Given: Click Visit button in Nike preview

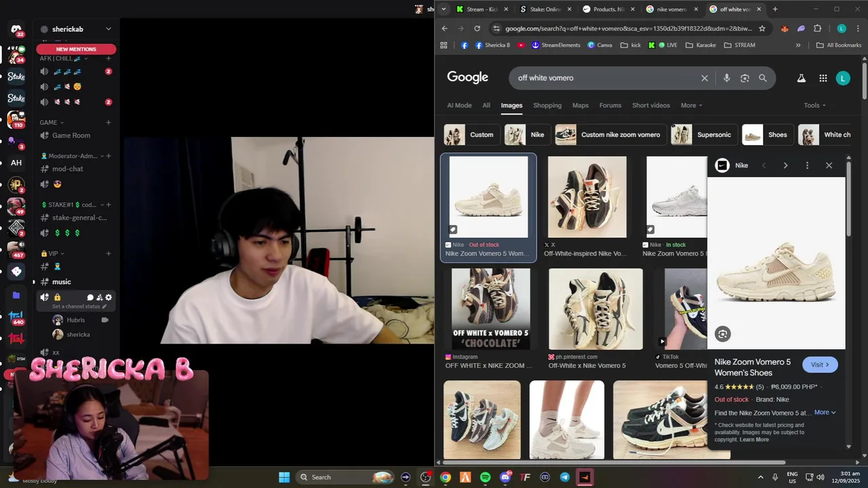Looking at the screenshot, I should (x=820, y=365).
